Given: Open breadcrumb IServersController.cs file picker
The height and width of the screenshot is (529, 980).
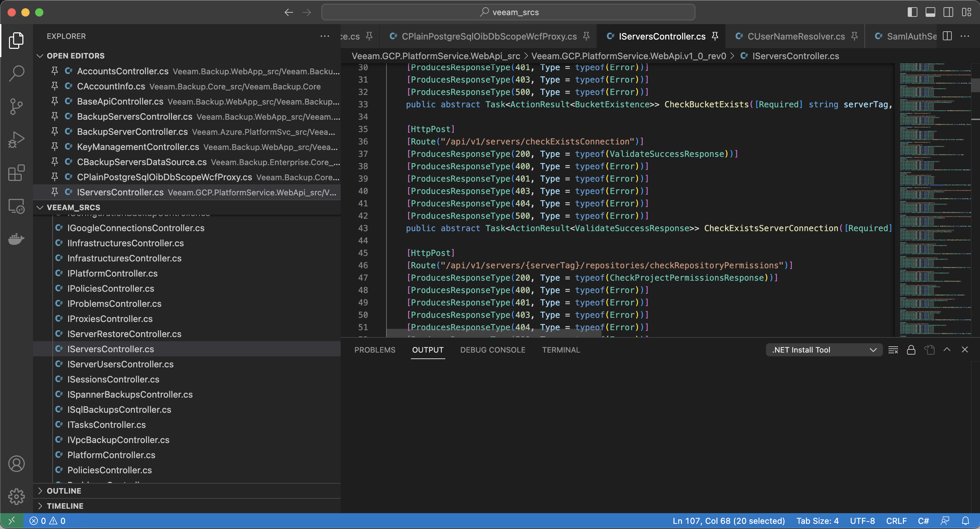Looking at the screenshot, I should (789, 56).
